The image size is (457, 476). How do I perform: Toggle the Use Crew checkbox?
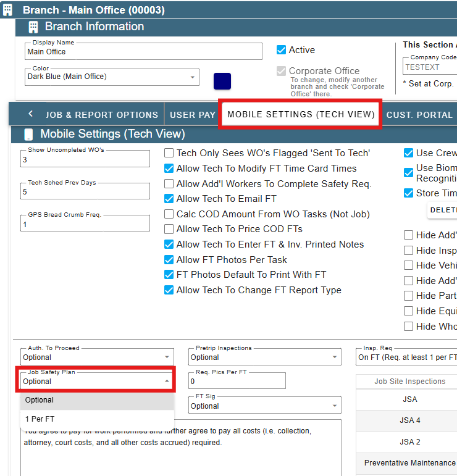[408, 153]
